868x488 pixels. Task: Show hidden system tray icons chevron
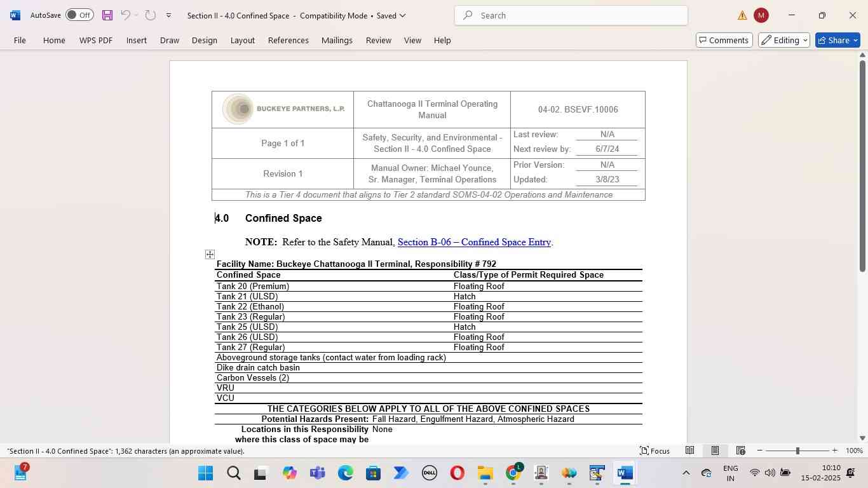point(686,473)
